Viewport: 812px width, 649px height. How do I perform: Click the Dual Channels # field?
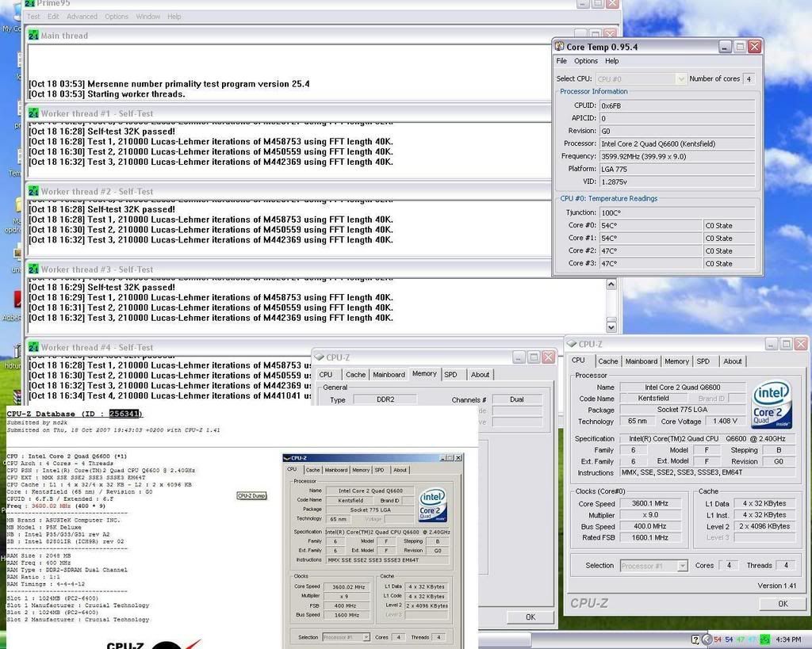tap(517, 399)
